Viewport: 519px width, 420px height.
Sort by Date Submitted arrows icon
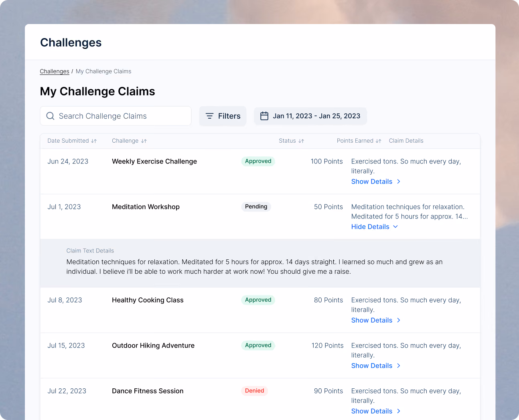click(94, 141)
